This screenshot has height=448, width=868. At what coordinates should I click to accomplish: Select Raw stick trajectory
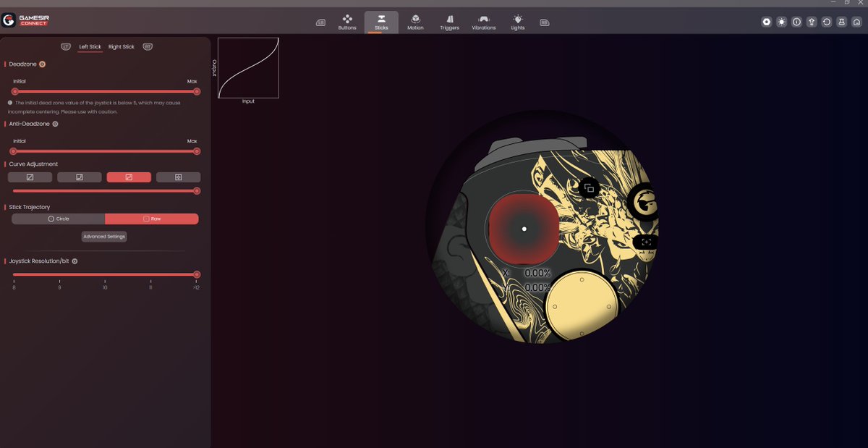click(x=152, y=219)
